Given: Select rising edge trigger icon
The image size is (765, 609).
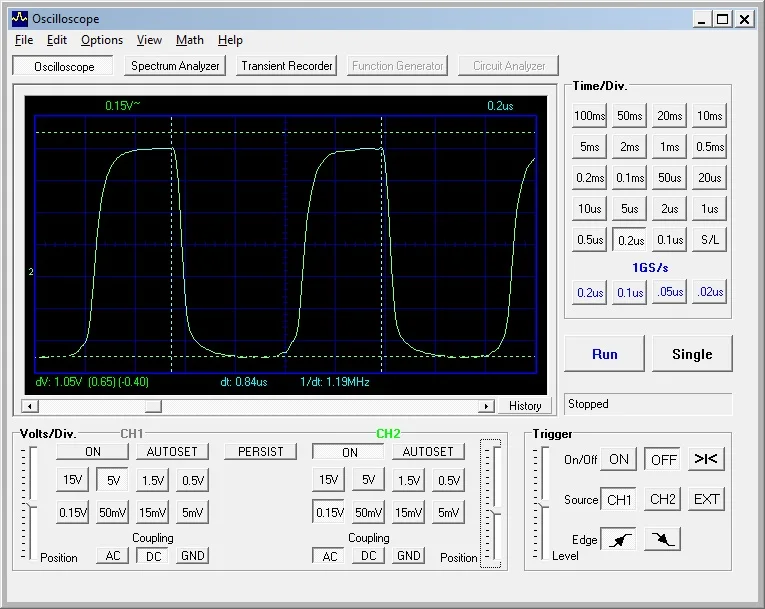Looking at the screenshot, I should click(621, 540).
